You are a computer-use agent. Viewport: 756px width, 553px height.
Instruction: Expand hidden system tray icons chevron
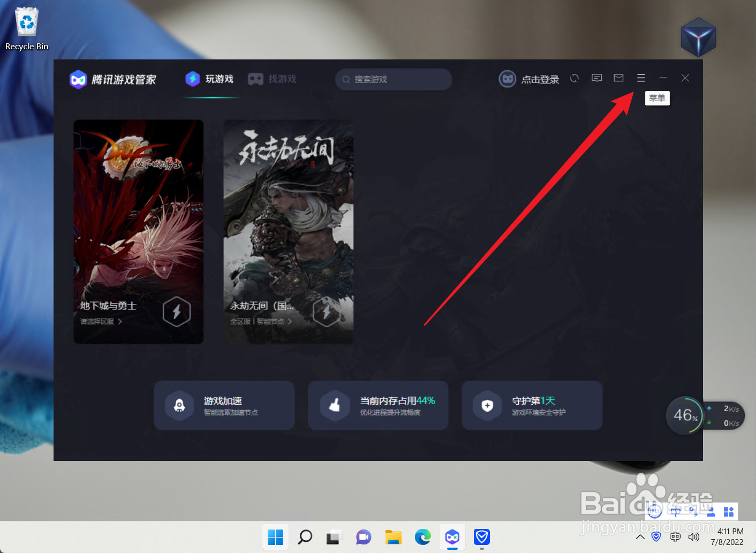(640, 536)
